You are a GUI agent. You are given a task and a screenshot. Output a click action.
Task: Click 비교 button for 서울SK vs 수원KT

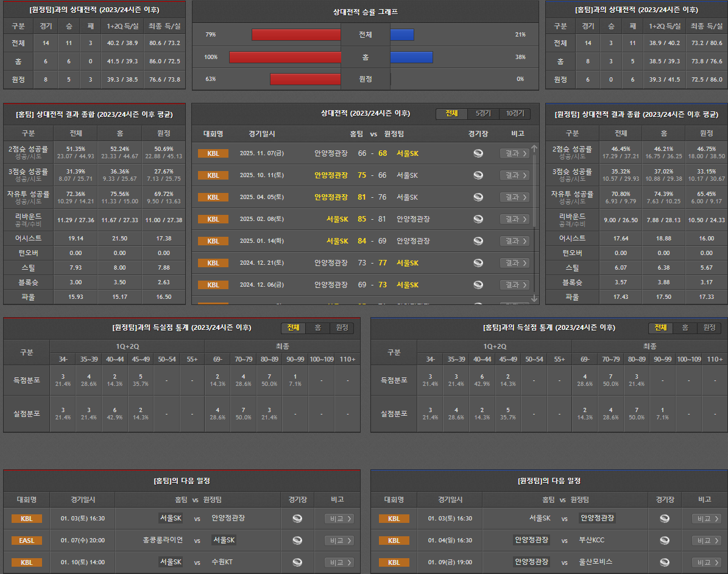[339, 562]
